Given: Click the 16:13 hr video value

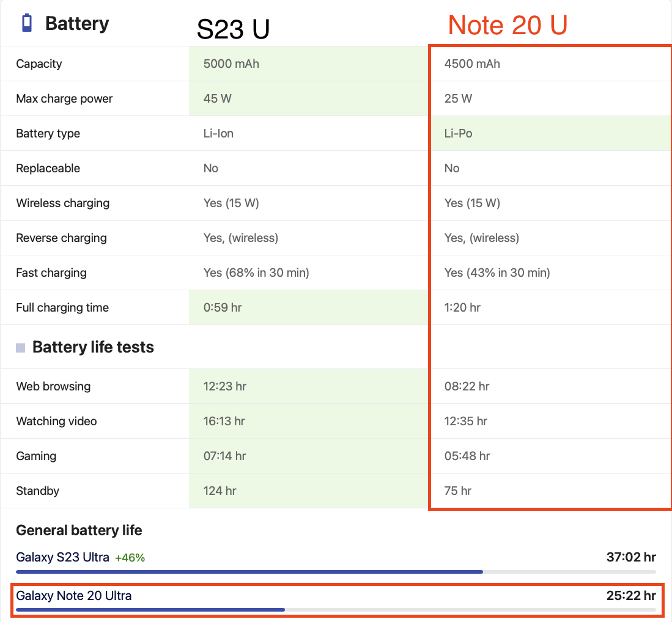Looking at the screenshot, I should (x=224, y=421).
